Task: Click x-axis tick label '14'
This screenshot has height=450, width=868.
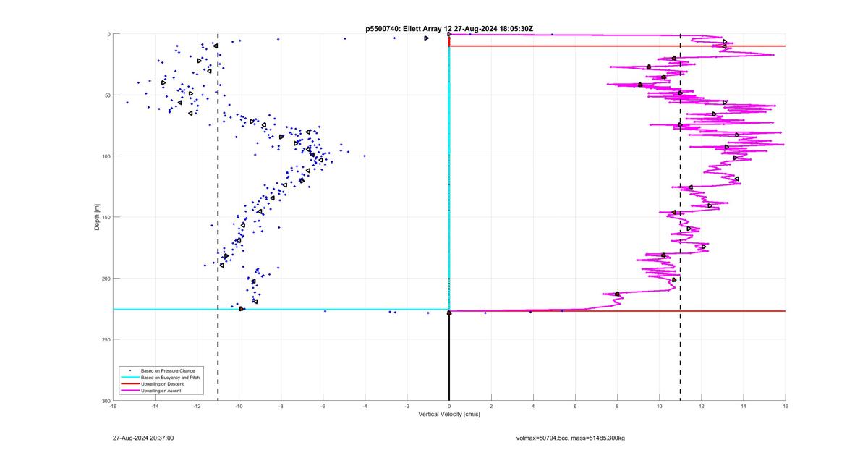Action: click(744, 406)
